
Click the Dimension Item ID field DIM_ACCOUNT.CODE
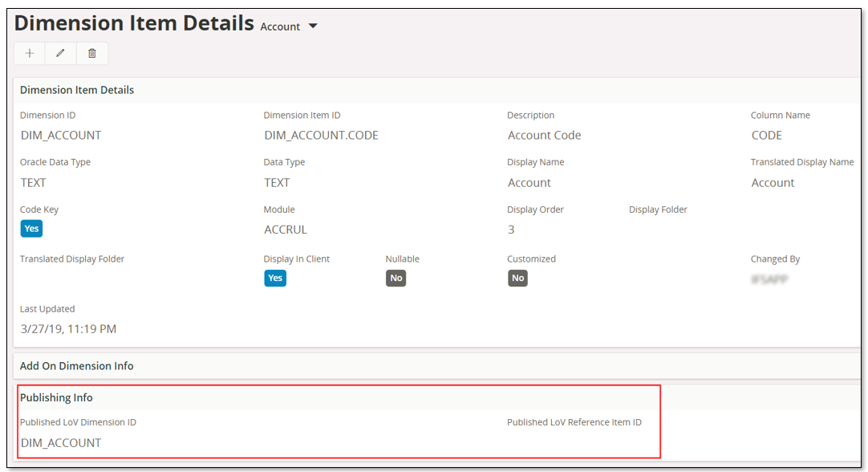click(x=321, y=136)
